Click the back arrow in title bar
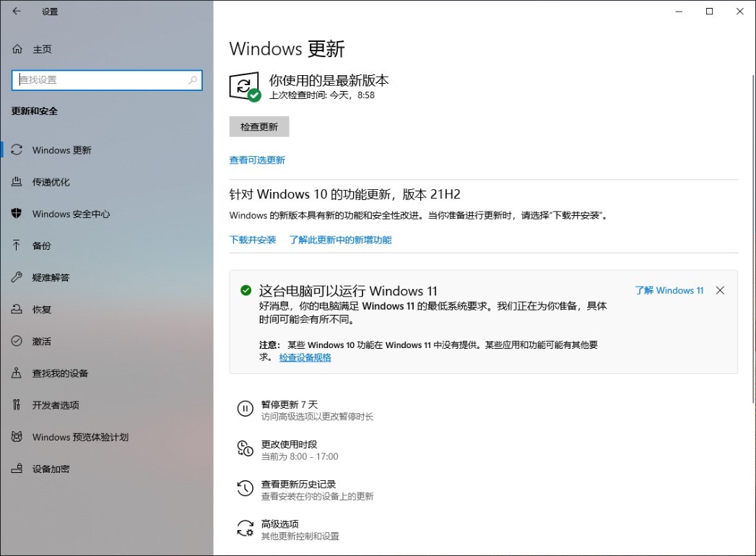The width and height of the screenshot is (756, 556). pos(17,11)
